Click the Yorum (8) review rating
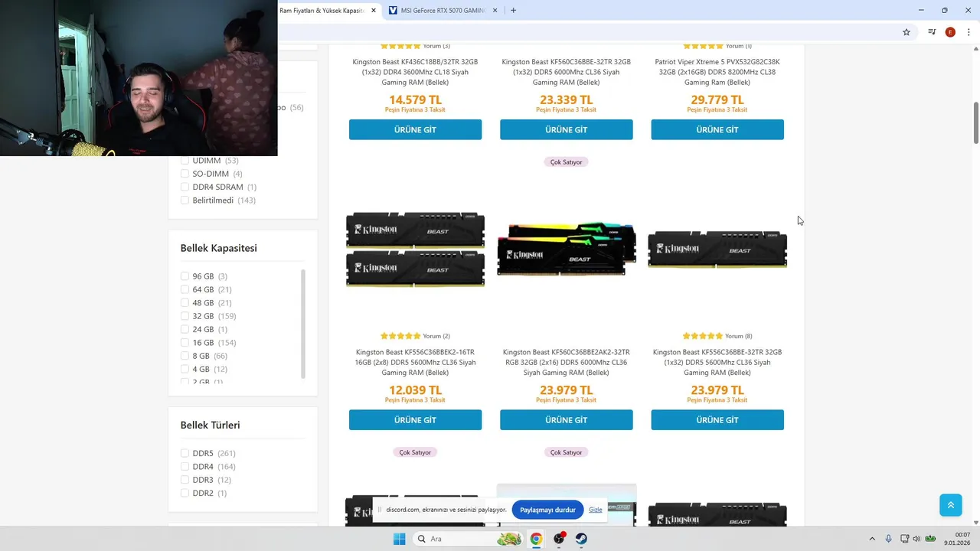This screenshot has height=551, width=980. (x=717, y=336)
